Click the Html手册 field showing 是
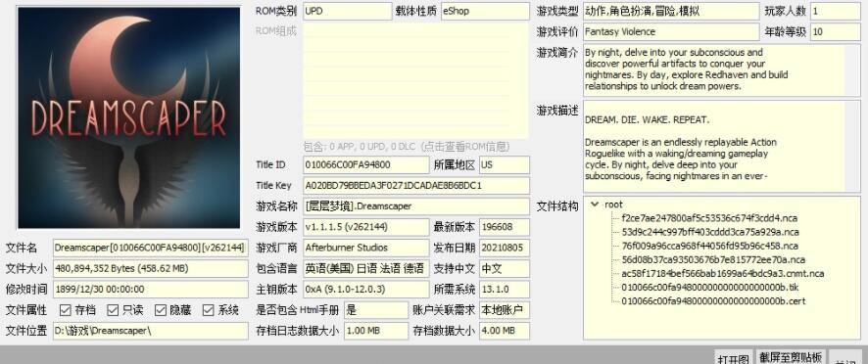868x364 pixels. click(x=376, y=310)
